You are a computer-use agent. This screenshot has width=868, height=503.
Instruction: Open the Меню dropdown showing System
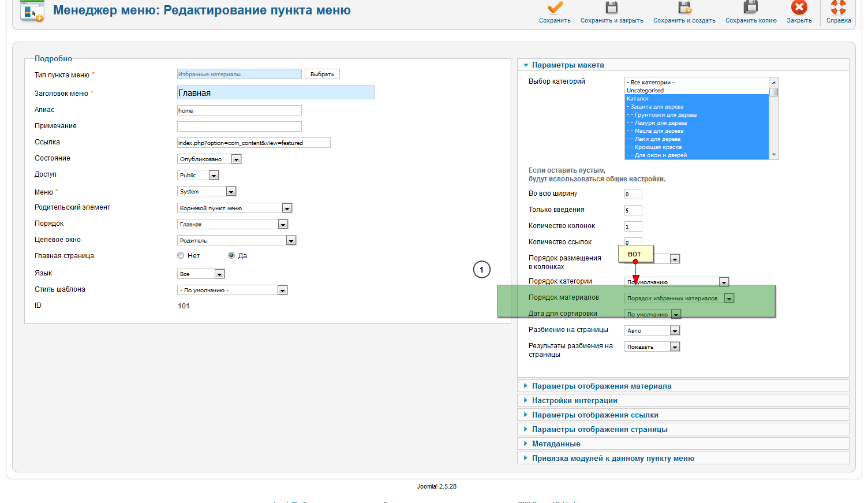(207, 191)
